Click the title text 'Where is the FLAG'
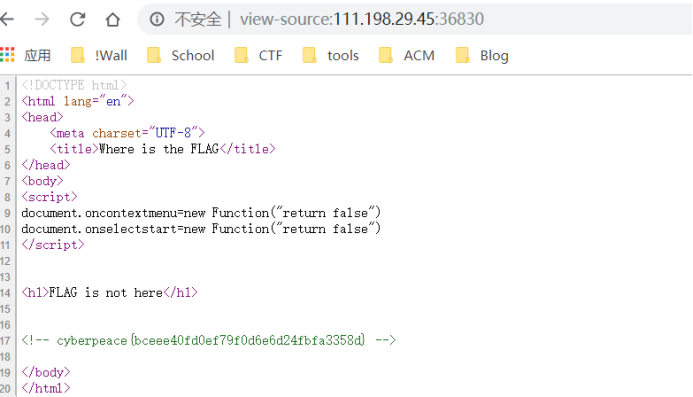The height and width of the screenshot is (397, 693). point(159,149)
